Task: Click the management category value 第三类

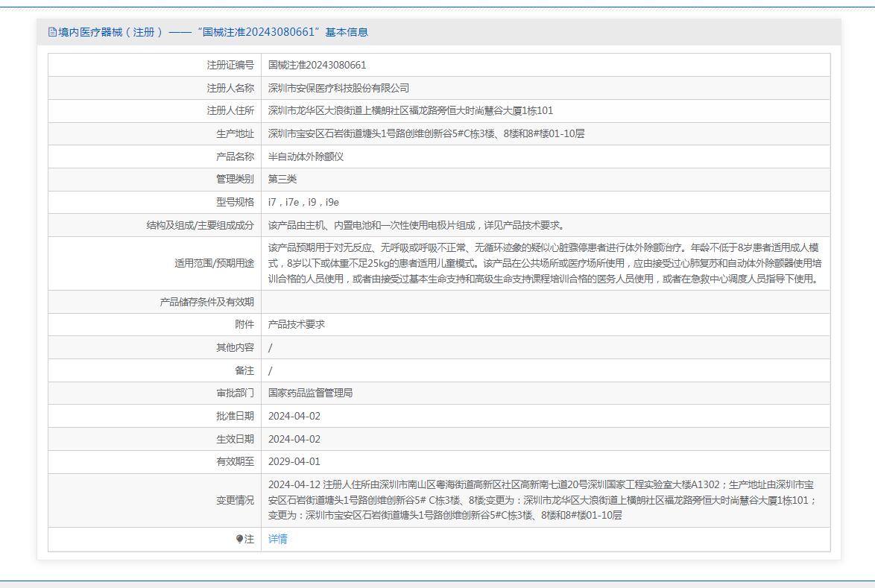Action: [282, 180]
